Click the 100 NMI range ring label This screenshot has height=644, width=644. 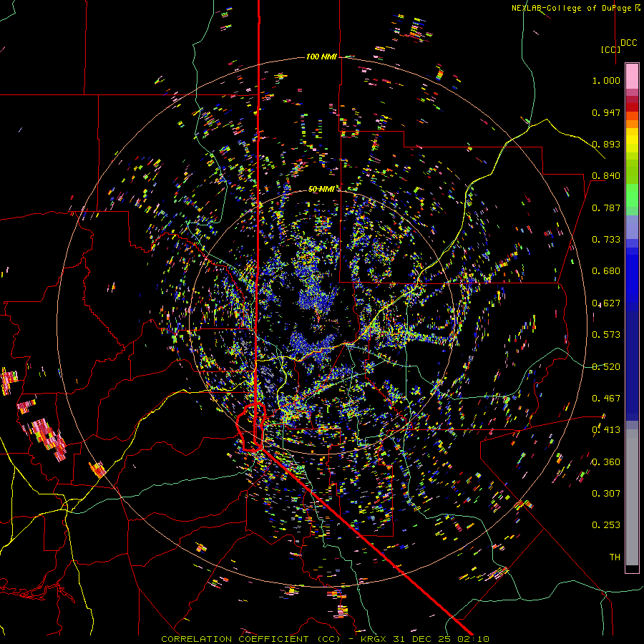[x=321, y=57]
